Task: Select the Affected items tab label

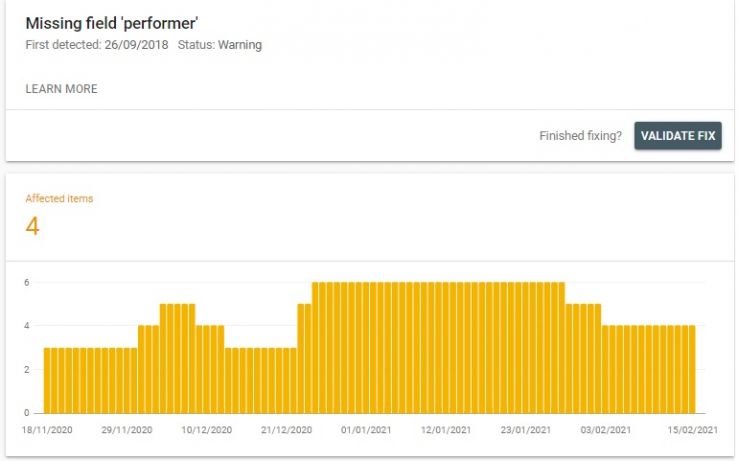Action: click(59, 199)
